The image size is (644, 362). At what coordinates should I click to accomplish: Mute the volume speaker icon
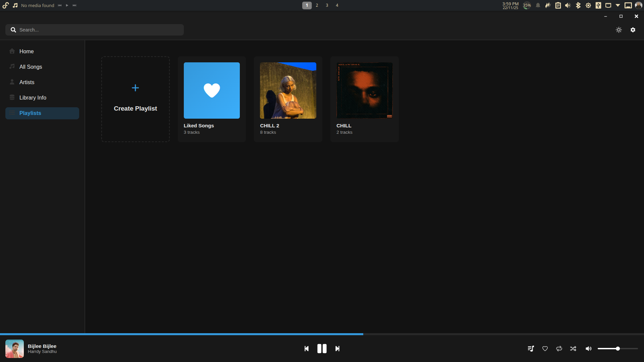pos(589,349)
